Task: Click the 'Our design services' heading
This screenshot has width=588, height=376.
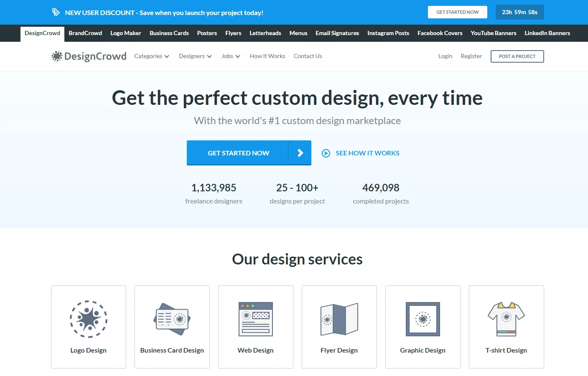Action: pos(297,259)
